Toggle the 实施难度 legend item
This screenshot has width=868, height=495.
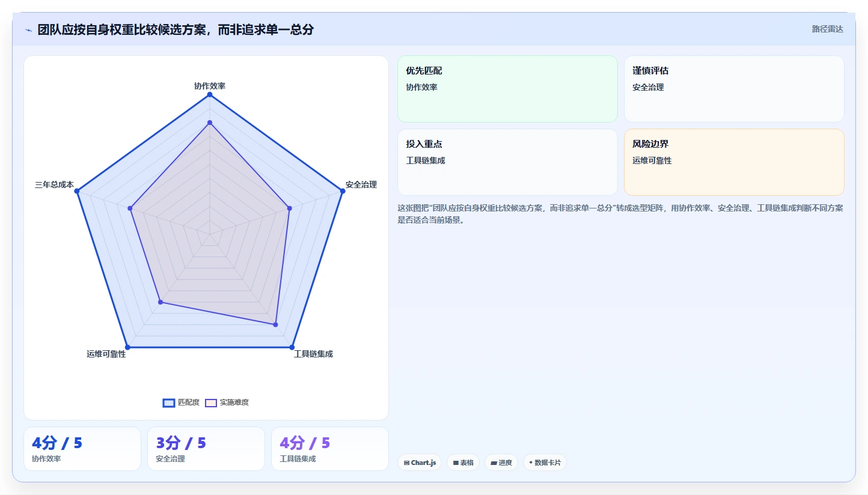(x=227, y=402)
